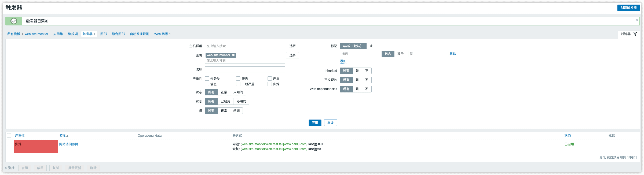Focus the 名称 filter input field
Image resolution: width=644 pixels, height=175 pixels.
245,70
